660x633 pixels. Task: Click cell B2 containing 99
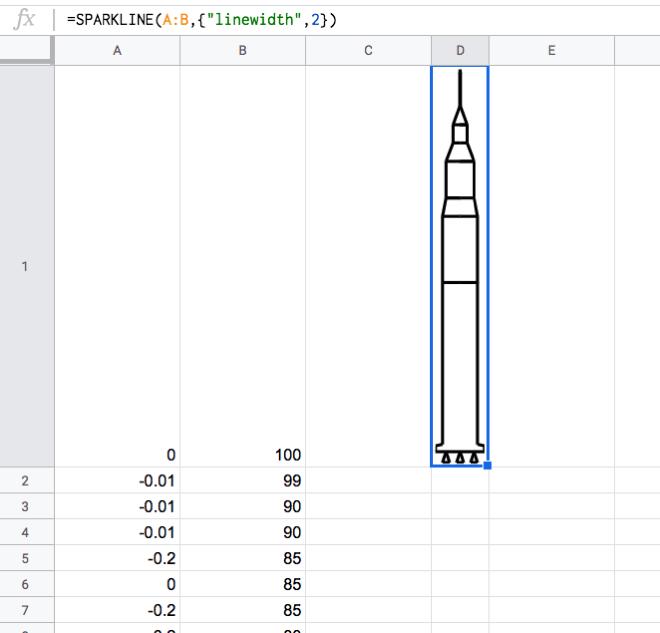[x=242, y=480]
